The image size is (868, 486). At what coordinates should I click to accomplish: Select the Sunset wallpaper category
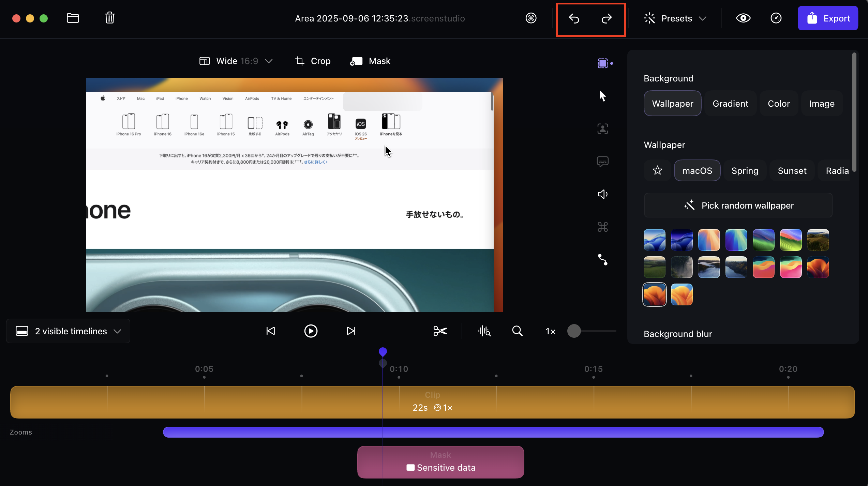coord(792,170)
